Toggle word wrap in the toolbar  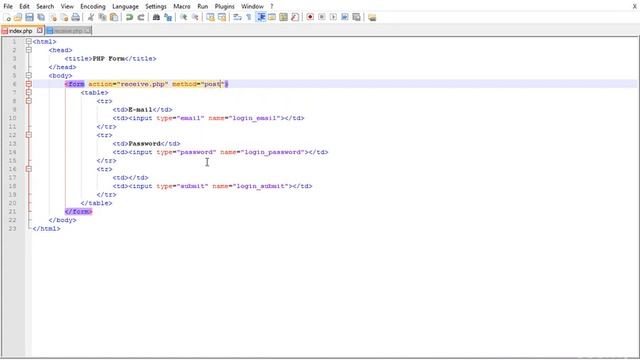(237, 17)
